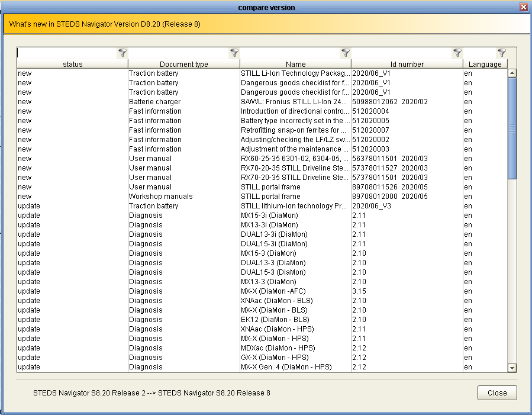The image size is (532, 415).
Task: Click the Id number filter input field
Action: (x=402, y=53)
